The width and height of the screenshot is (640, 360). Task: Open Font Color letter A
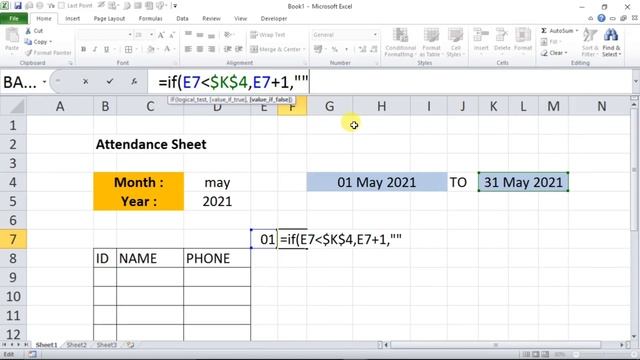167,49
